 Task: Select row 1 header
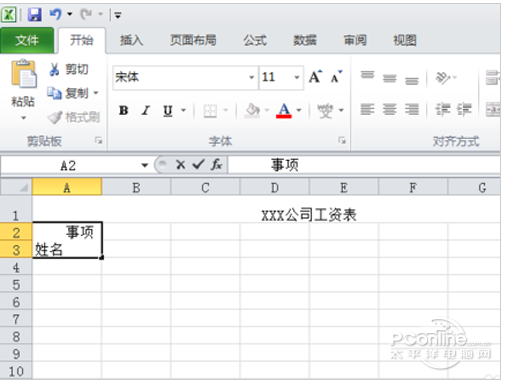tap(16, 210)
